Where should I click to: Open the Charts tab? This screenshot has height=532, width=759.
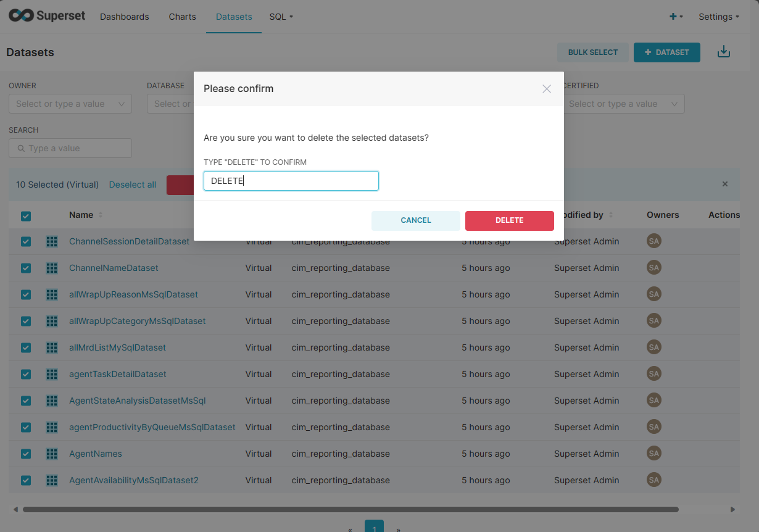pos(183,17)
